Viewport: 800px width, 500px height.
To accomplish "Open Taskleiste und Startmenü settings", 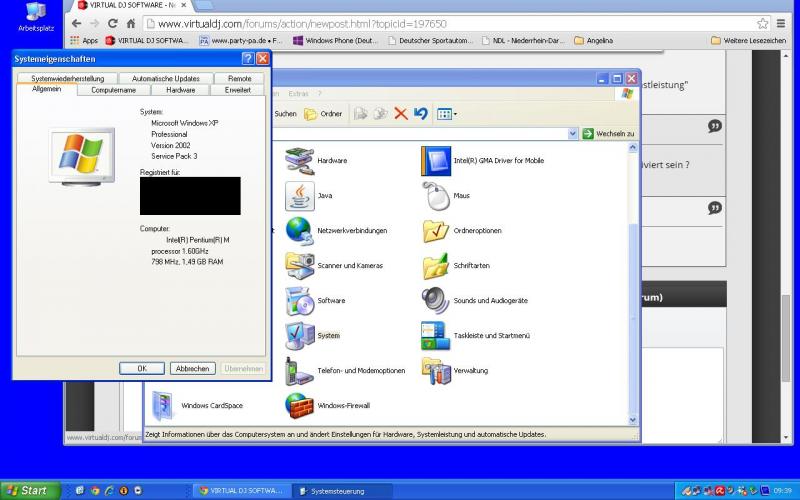I will pos(436,335).
